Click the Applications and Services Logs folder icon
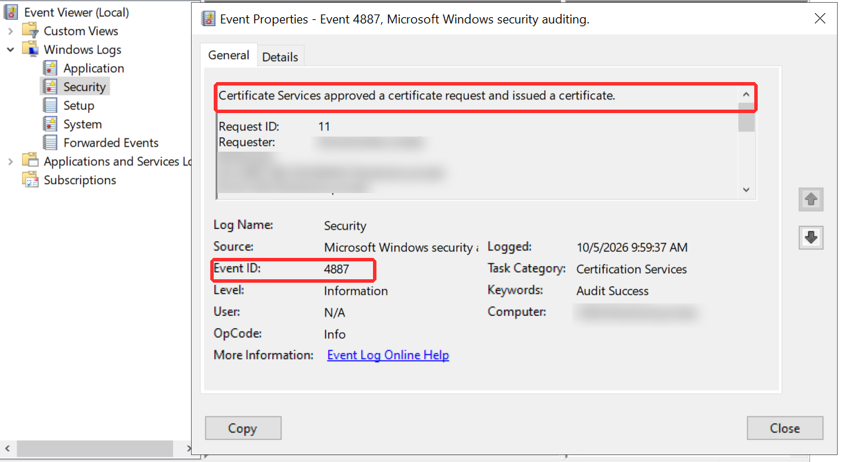The height and width of the screenshot is (462, 868). (x=30, y=161)
